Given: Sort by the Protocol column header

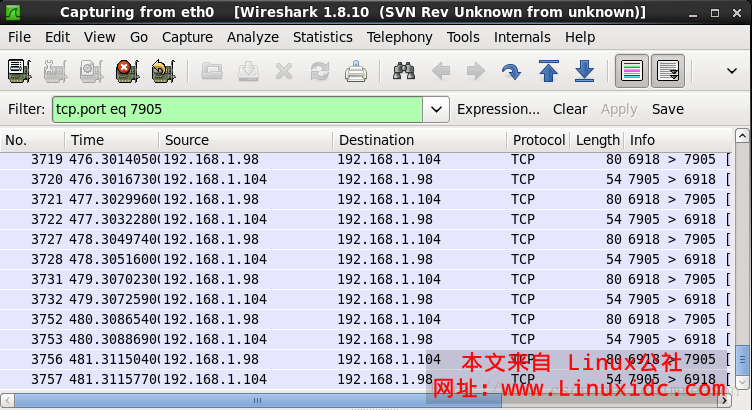Looking at the screenshot, I should 538,140.
